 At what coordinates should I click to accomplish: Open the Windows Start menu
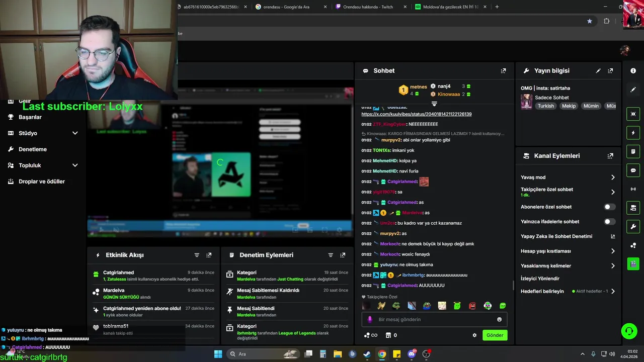point(218,354)
